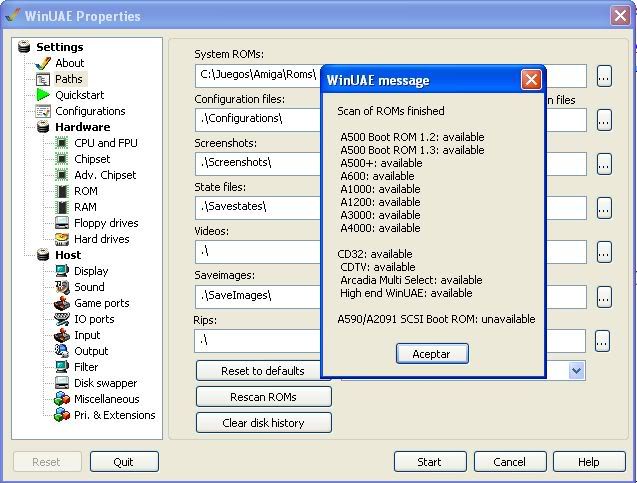
Task: Click the Quit button
Action: point(124,462)
